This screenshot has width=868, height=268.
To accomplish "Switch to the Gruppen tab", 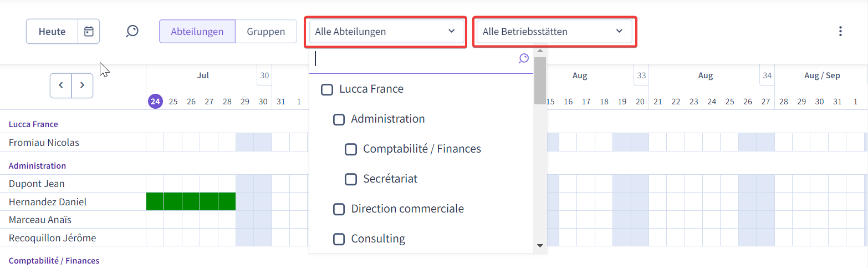I will 266,32.
